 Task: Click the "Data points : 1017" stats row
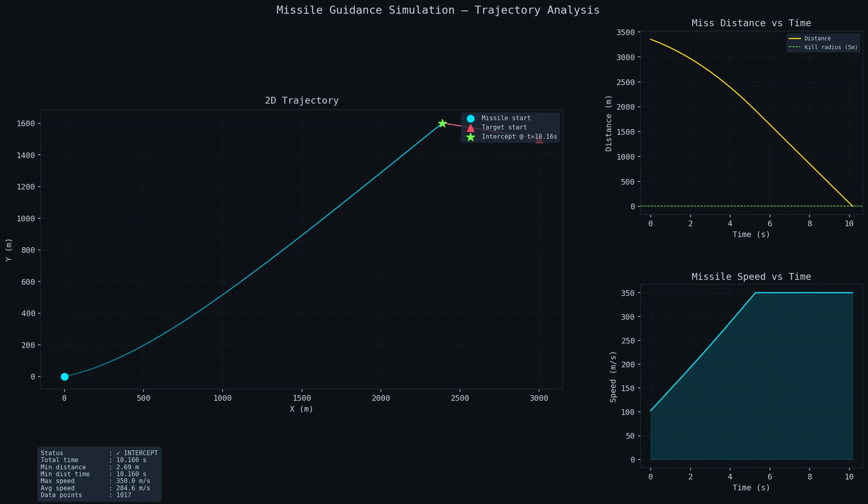point(86,495)
